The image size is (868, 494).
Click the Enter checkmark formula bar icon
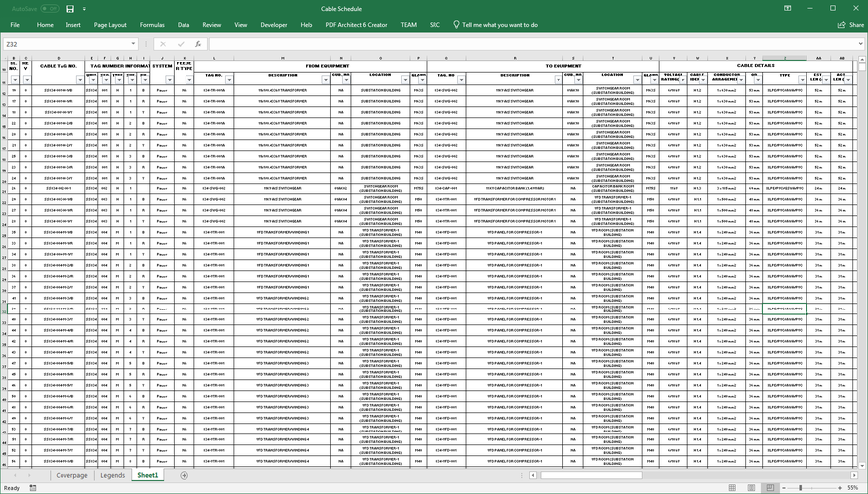coord(181,44)
